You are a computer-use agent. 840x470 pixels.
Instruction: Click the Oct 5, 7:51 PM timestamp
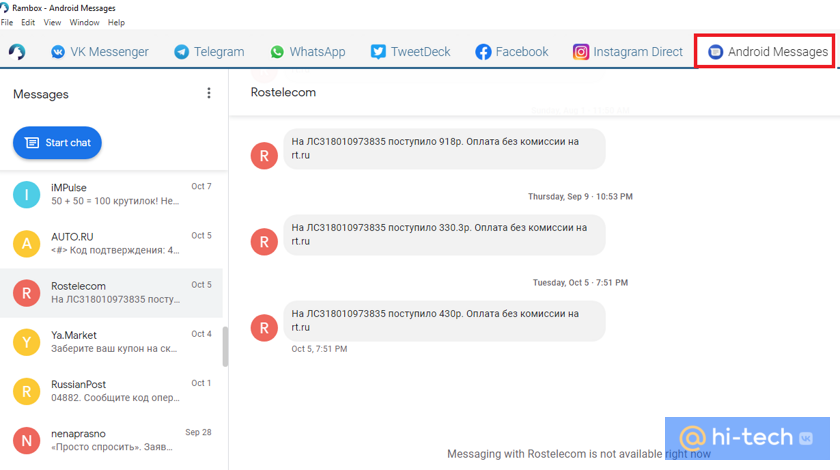coord(319,349)
